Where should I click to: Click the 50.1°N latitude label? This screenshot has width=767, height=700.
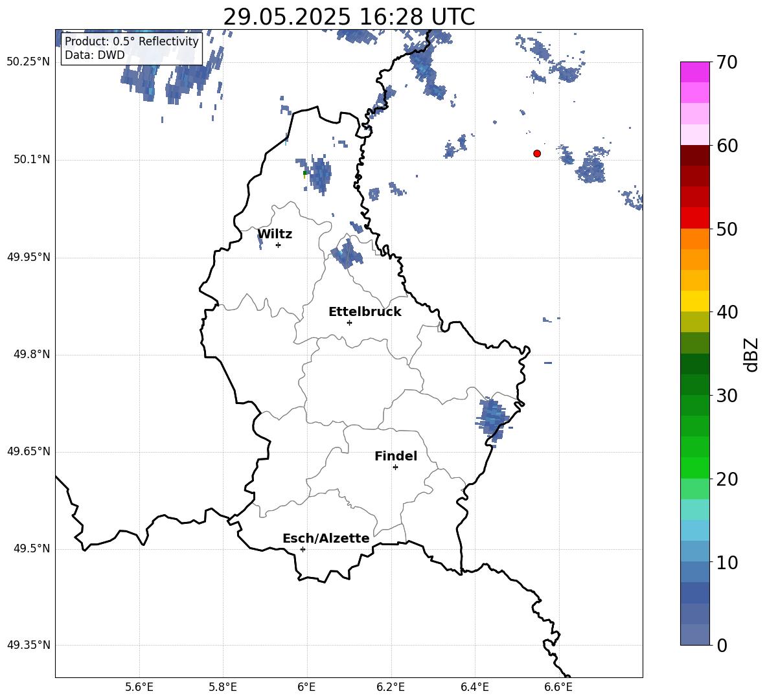(x=32, y=159)
